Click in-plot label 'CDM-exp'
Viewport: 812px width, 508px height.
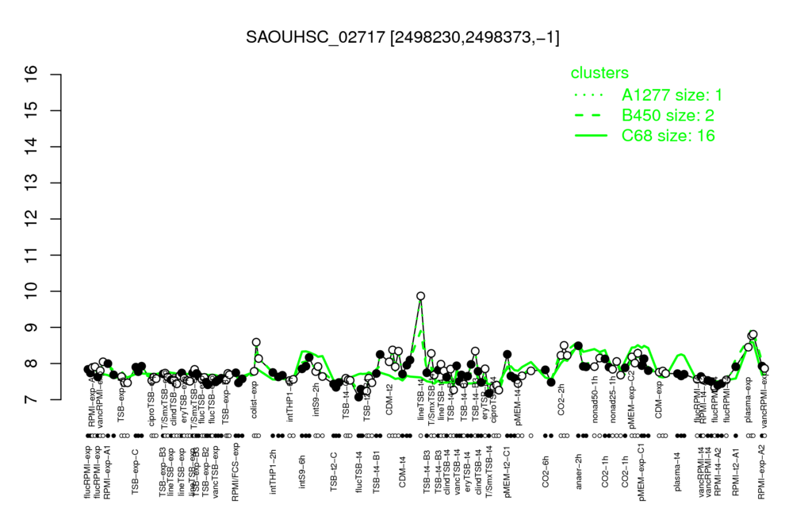click(659, 400)
